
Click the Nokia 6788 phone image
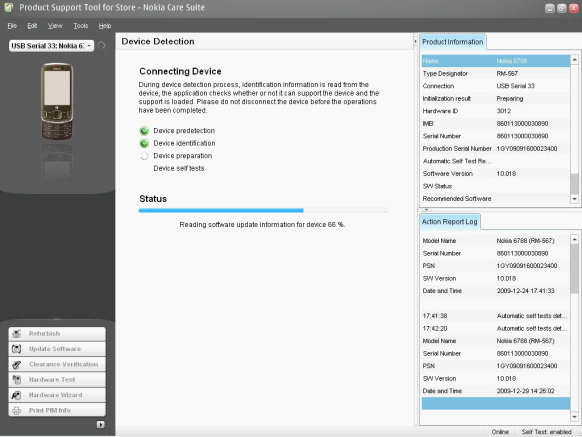tap(57, 101)
